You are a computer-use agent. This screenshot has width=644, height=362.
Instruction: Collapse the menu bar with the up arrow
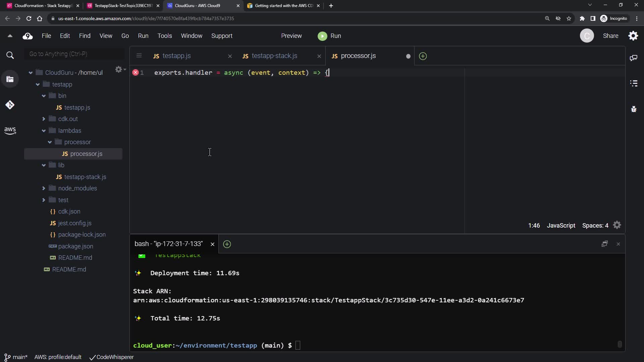click(10, 36)
